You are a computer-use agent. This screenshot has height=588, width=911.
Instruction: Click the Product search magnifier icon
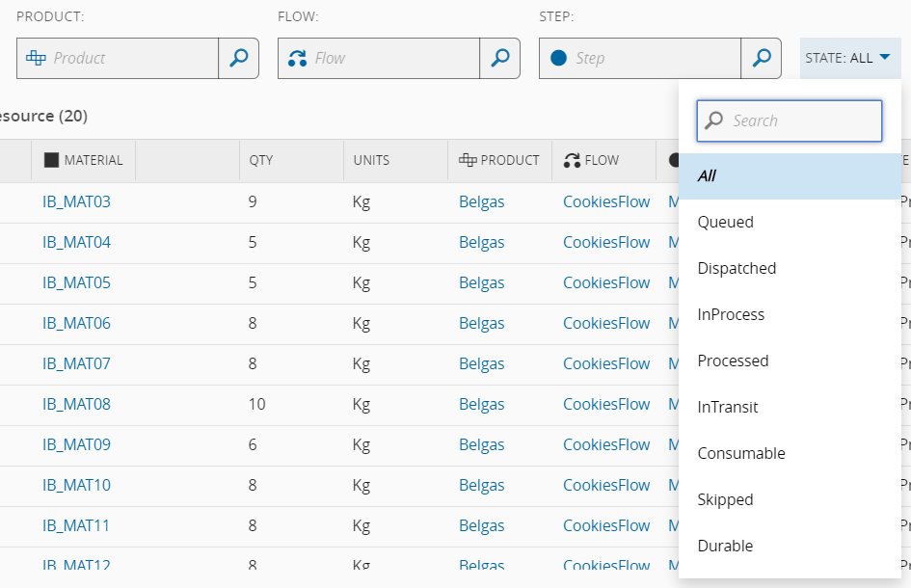[x=238, y=58]
